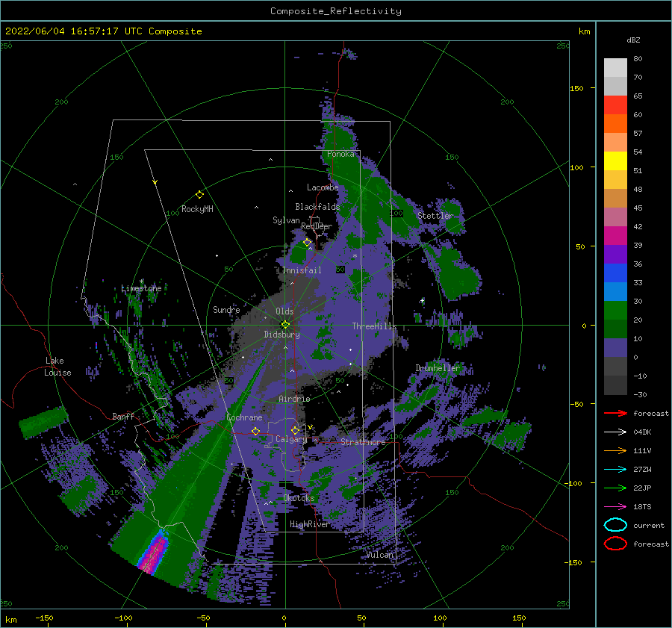
Task: Click the cyan 27ZW arrow legend icon
Action: click(x=615, y=470)
